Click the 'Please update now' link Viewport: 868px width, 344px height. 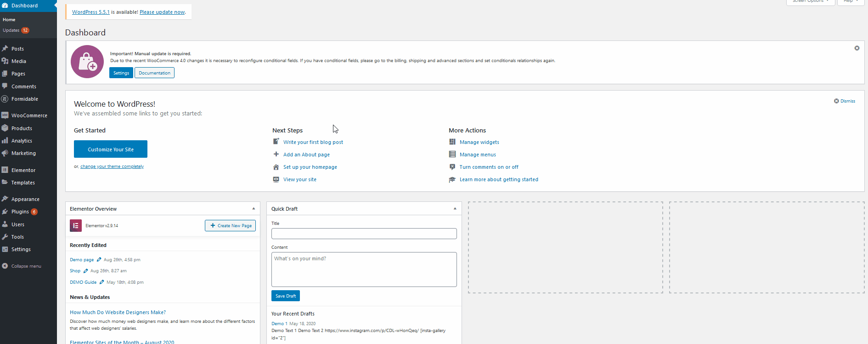(x=162, y=12)
